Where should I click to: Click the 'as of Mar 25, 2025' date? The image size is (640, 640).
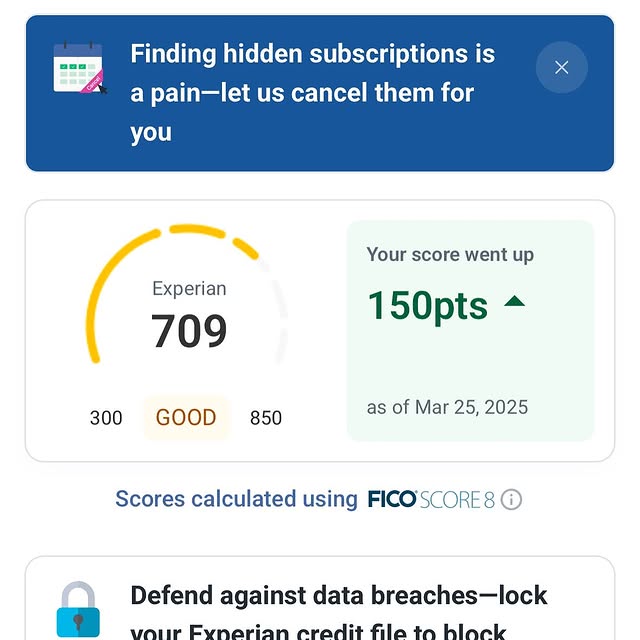[447, 407]
